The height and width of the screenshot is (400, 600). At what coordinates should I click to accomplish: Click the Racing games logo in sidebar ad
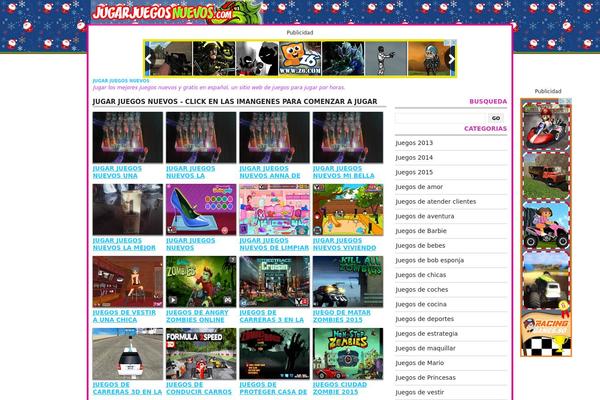coord(546,327)
